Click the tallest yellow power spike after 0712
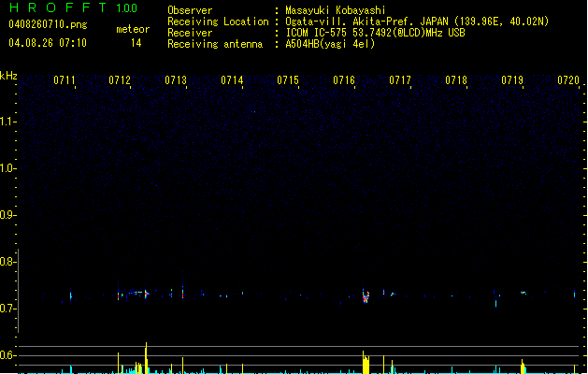The width and height of the screenshot is (588, 374). 146,358
